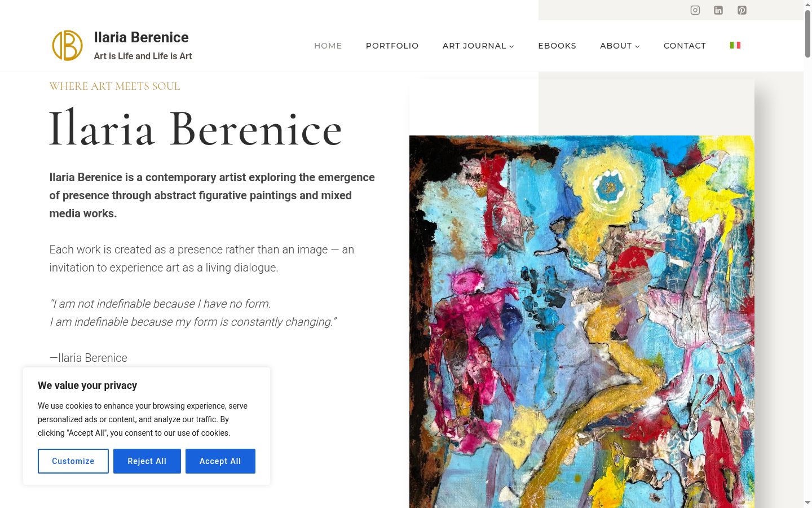812x508 pixels.
Task: Open the Pinterest profile icon
Action: 742,10
